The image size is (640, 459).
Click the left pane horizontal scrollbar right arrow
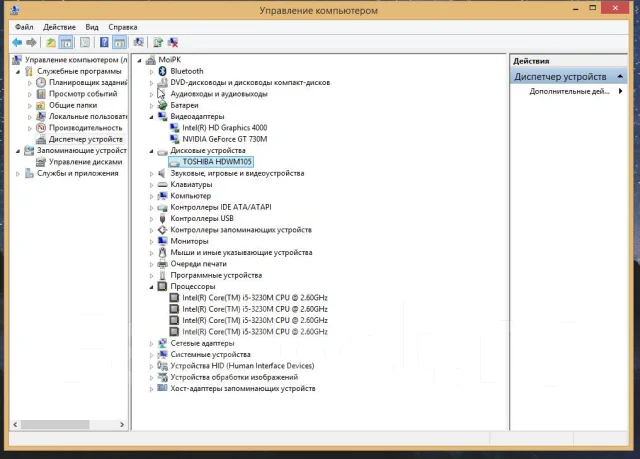[x=122, y=424]
